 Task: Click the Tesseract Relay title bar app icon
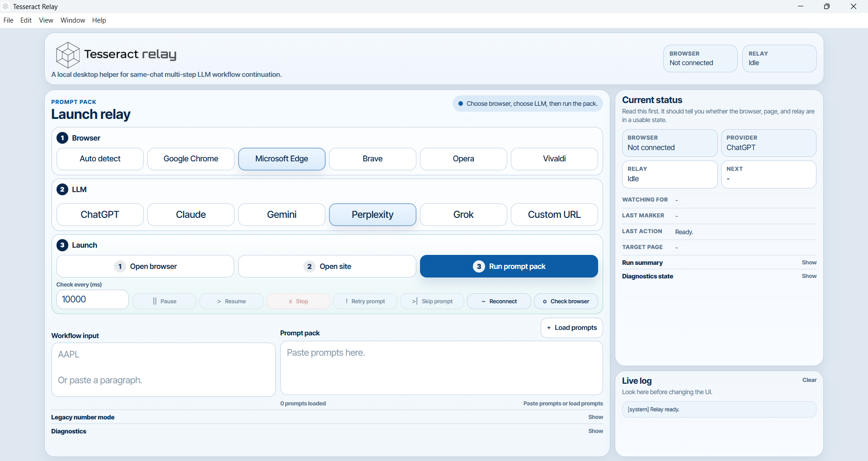click(6, 6)
